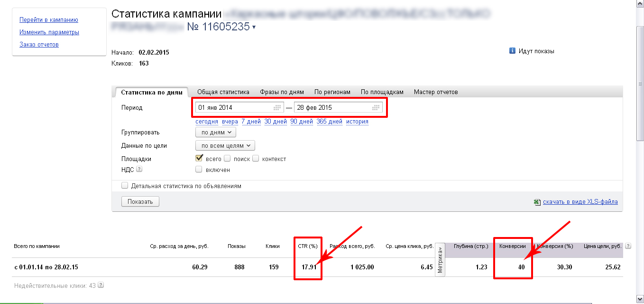The width and height of the screenshot is (644, 304).
Task: Click the Клики column header
Action: pyautogui.click(x=272, y=246)
